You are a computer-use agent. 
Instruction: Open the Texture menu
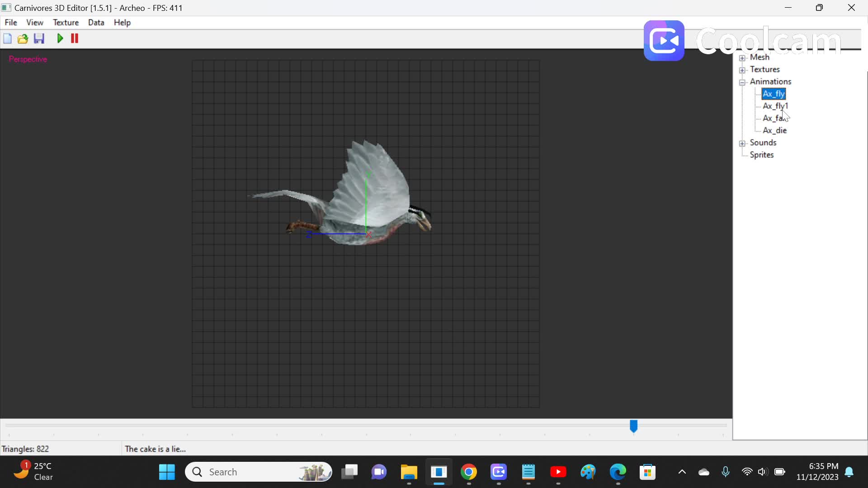tap(66, 23)
